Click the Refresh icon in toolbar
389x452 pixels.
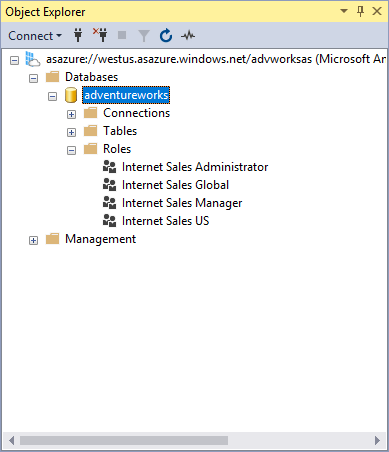166,36
